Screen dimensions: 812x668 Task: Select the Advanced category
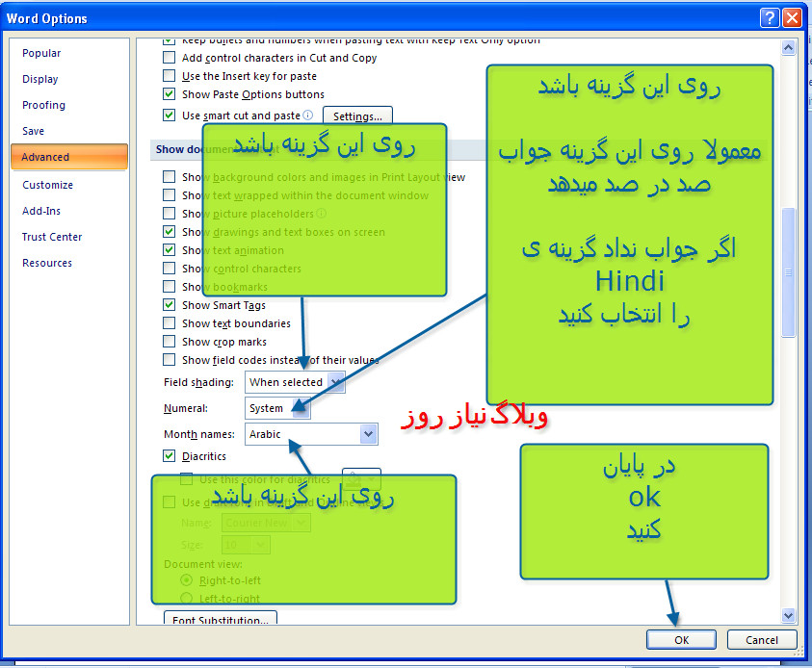click(69, 157)
